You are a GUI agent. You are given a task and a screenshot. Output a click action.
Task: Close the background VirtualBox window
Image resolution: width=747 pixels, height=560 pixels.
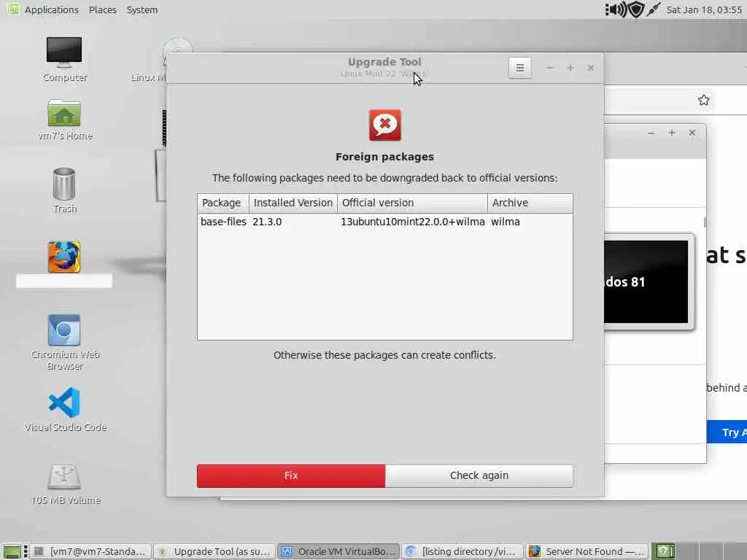coord(692,133)
